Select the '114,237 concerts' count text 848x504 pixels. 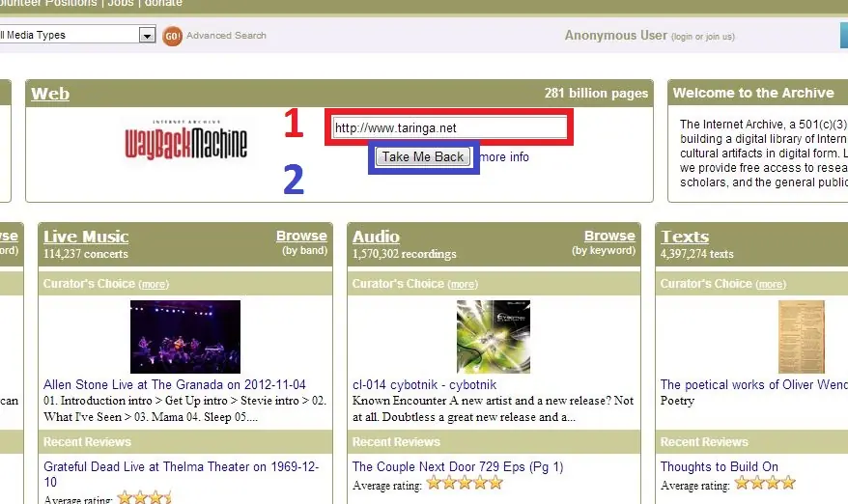[x=85, y=254]
